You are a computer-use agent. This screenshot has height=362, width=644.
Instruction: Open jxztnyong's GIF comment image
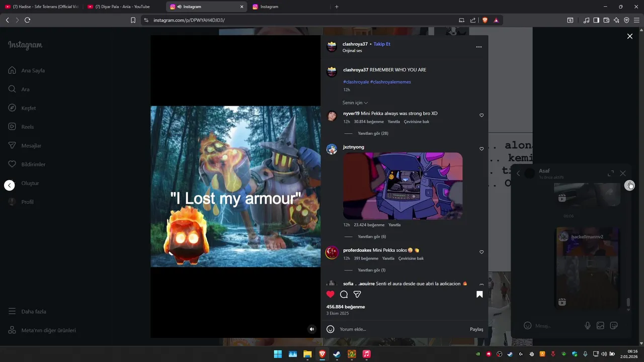pos(403,186)
